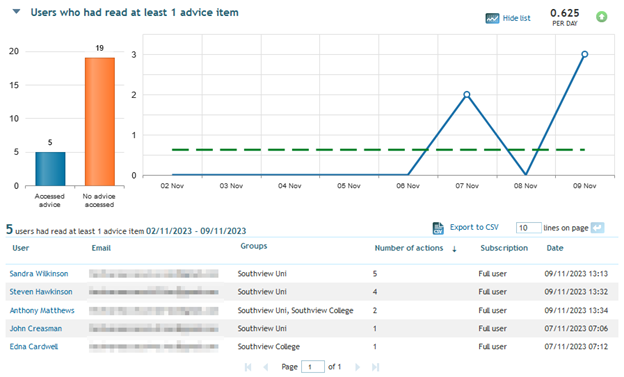The width and height of the screenshot is (624, 377).
Task: Open Sandra Wilkinson user profile
Action: [39, 273]
